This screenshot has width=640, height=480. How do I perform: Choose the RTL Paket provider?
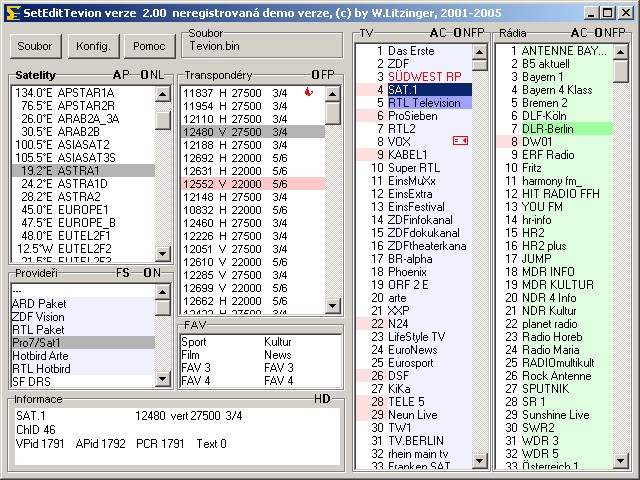38,330
